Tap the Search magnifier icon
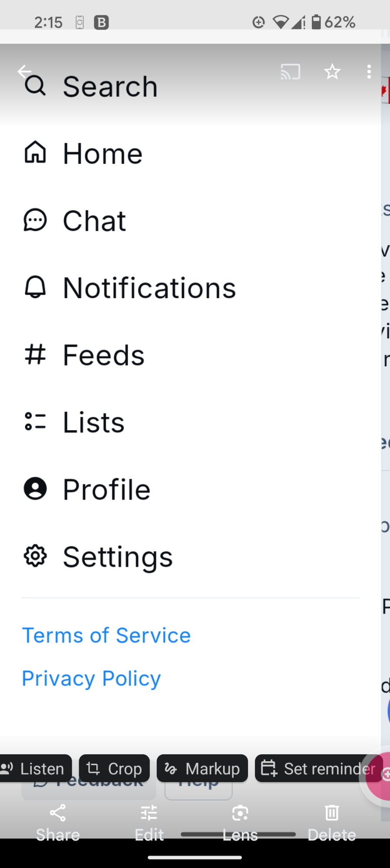 [35, 85]
